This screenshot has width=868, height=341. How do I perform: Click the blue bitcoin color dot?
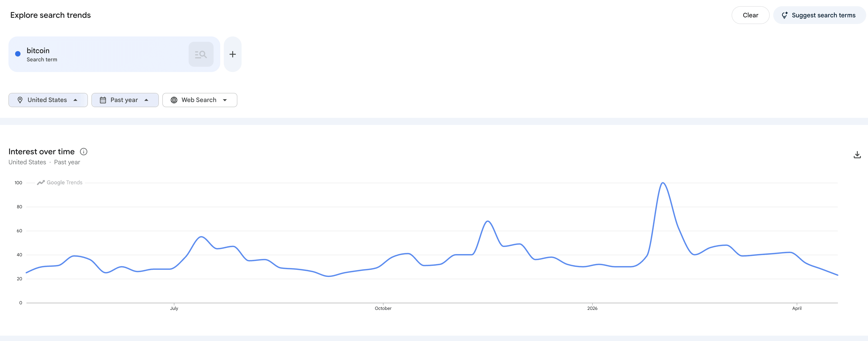[18, 54]
